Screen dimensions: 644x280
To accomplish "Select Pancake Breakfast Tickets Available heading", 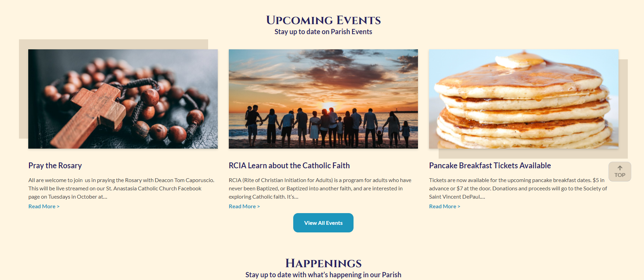I will tap(490, 166).
